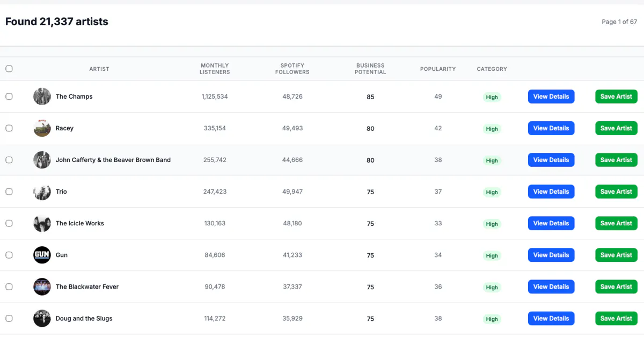Click Page 1 of 67 indicator
The width and height of the screenshot is (644, 338).
coord(619,22)
